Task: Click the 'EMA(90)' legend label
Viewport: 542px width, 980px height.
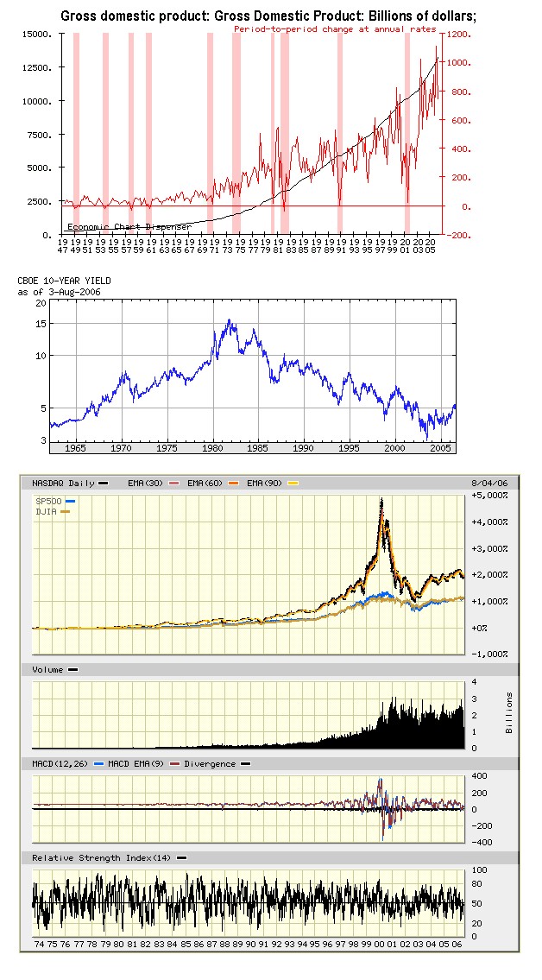Action: coord(263,484)
